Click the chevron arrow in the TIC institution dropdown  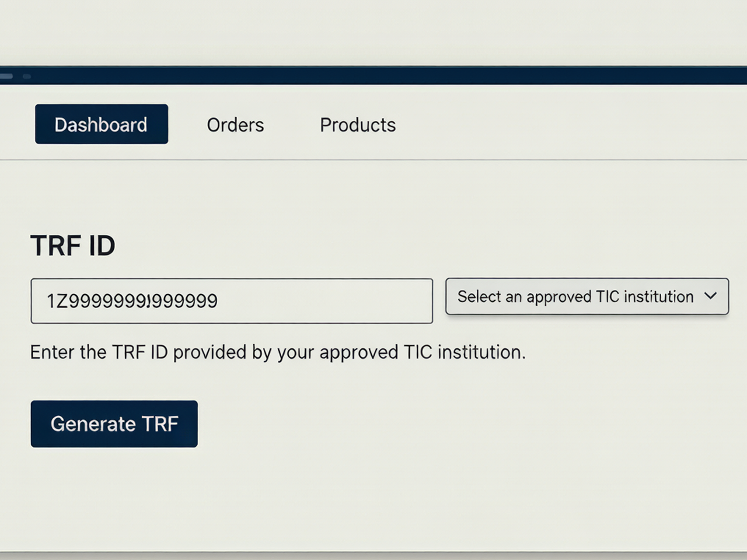710,296
